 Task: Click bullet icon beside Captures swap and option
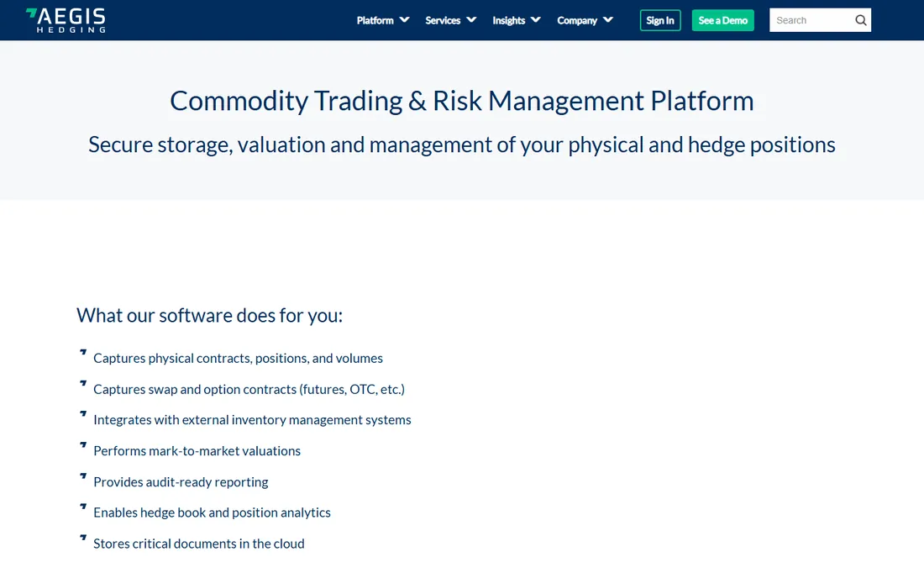pyautogui.click(x=83, y=384)
